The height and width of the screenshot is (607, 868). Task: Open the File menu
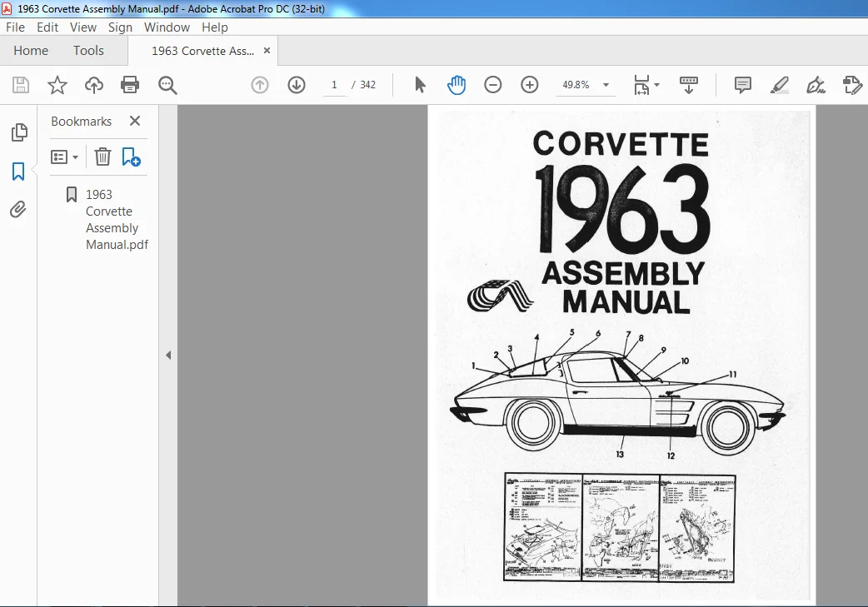coord(15,27)
